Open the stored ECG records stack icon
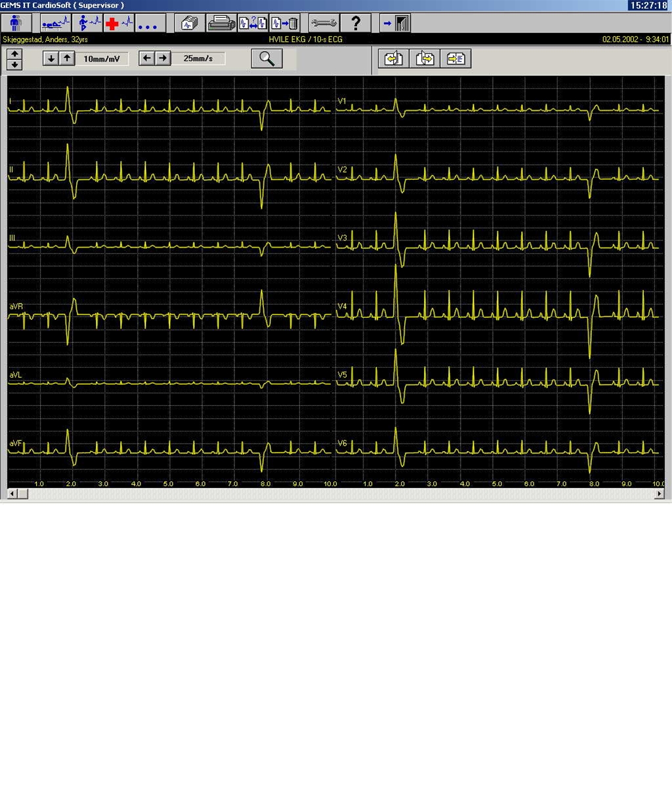Viewport: 672px width, 788px height. coord(188,24)
